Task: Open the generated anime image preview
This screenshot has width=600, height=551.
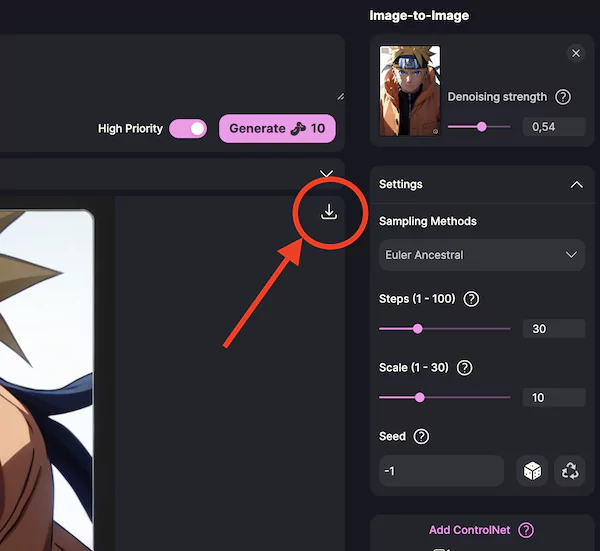Action: coord(47,380)
